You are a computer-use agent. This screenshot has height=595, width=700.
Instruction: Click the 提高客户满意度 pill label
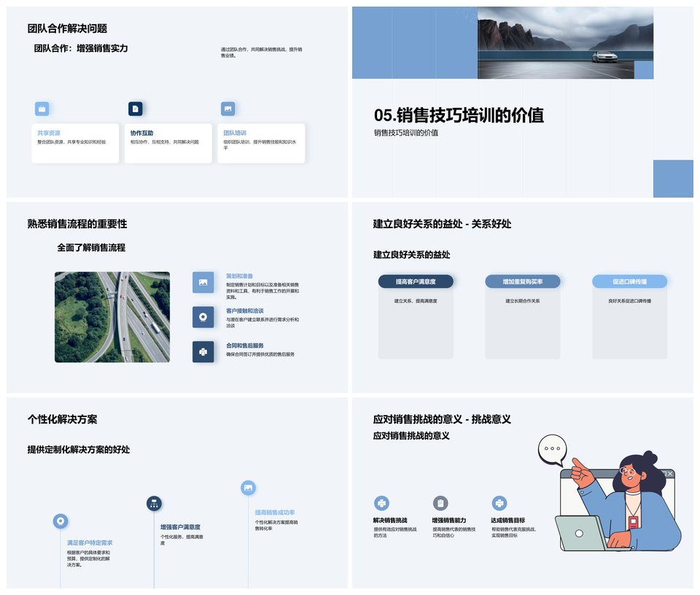point(416,281)
